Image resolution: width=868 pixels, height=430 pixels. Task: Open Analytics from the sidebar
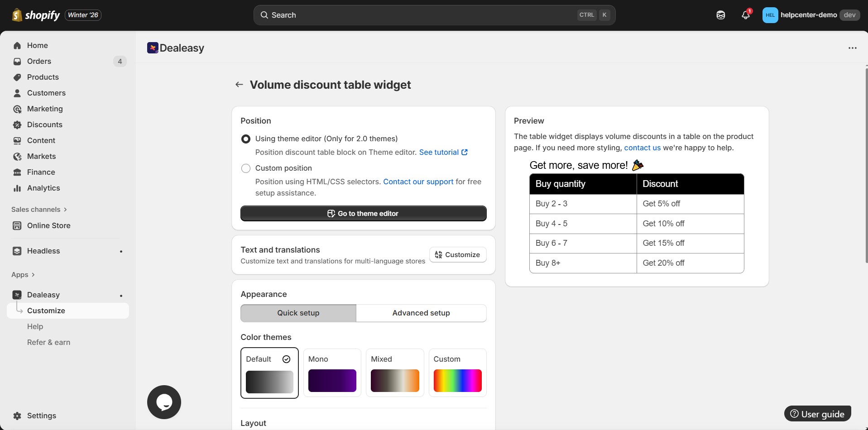pos(43,188)
